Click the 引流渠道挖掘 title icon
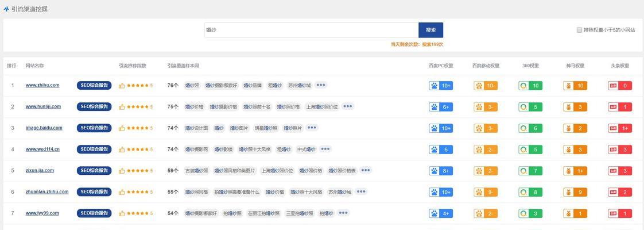 point(6,9)
